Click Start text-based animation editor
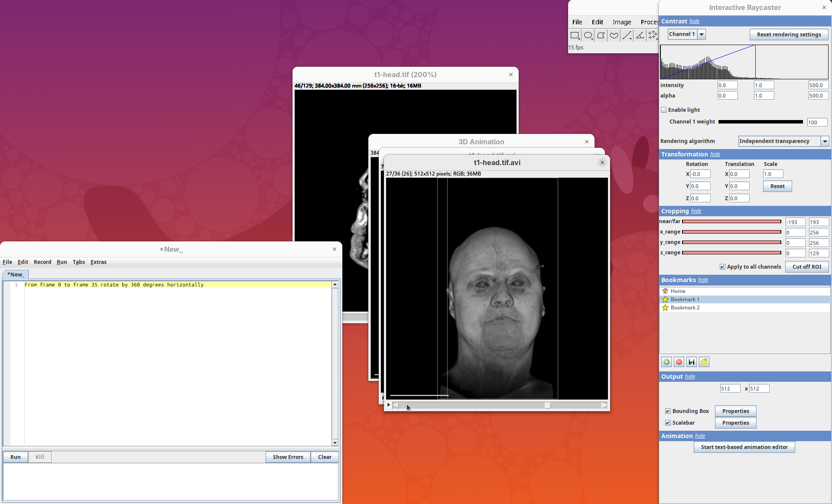The image size is (832, 504). point(744,447)
